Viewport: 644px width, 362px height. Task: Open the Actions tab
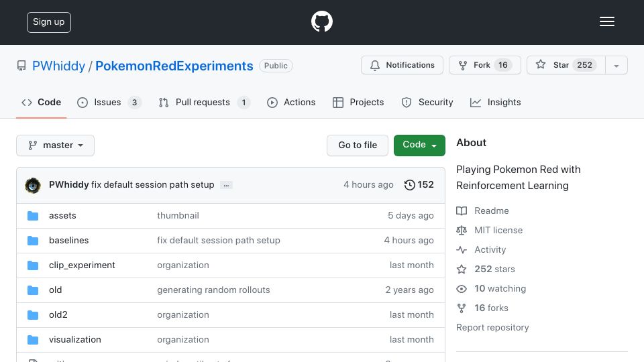(291, 102)
